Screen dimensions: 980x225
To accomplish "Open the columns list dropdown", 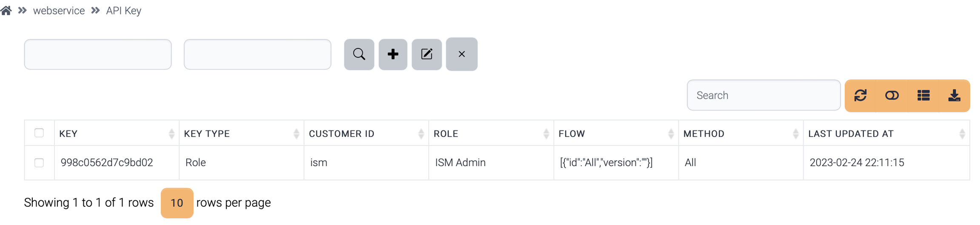I will (923, 96).
